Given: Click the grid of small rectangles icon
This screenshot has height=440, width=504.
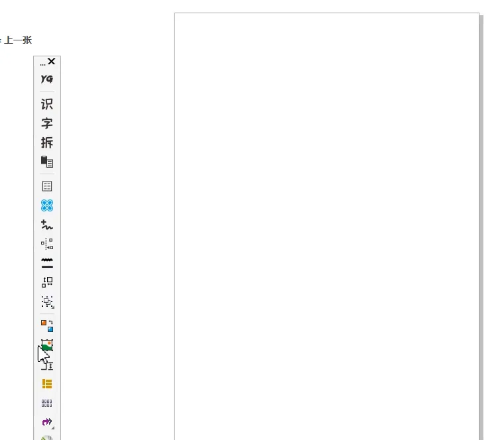Looking at the screenshot, I should coord(46,403).
